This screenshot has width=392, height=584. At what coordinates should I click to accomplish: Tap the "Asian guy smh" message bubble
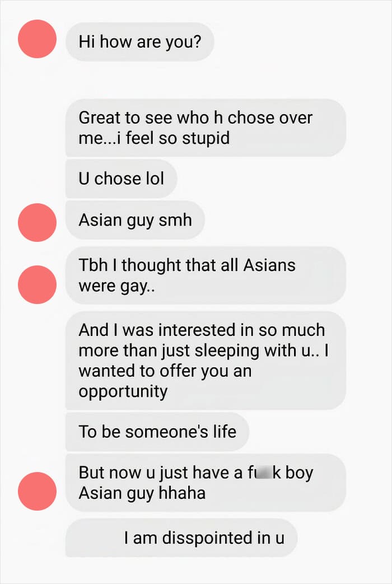135,219
